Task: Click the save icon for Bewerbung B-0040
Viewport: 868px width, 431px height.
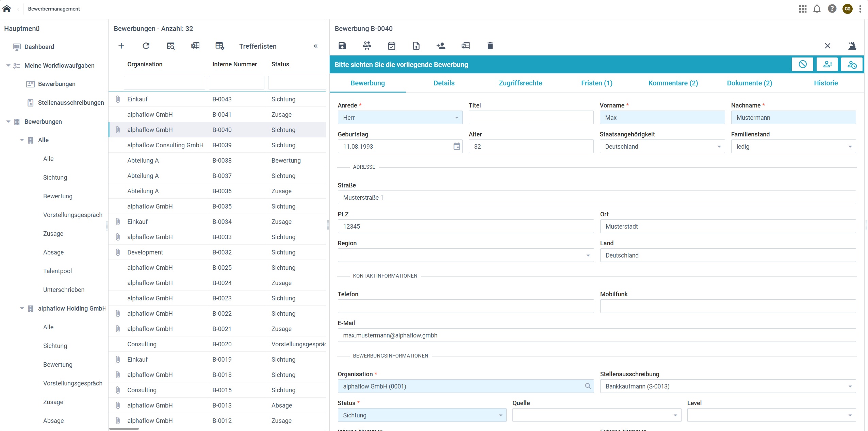Action: click(342, 46)
